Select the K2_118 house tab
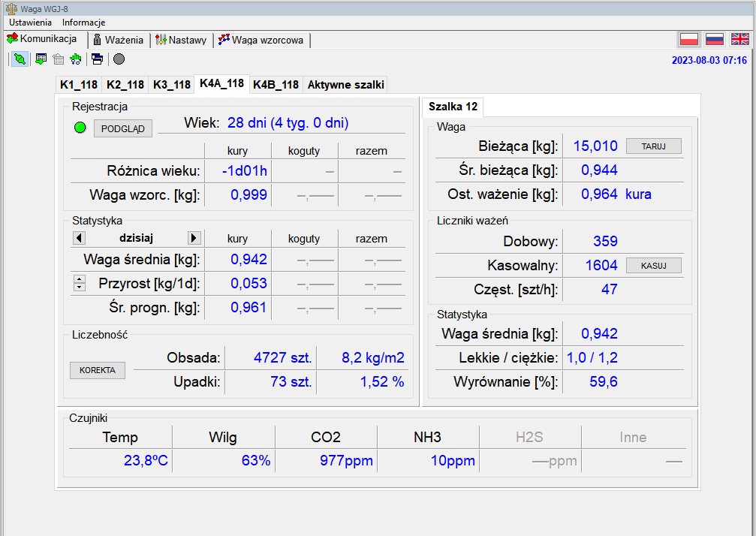Viewport: 756px width, 536px height. click(x=125, y=85)
